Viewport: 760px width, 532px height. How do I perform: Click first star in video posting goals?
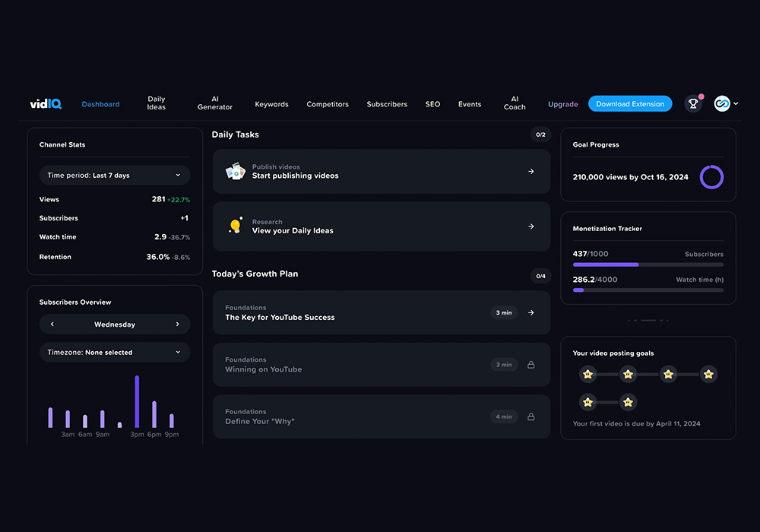[x=587, y=374]
